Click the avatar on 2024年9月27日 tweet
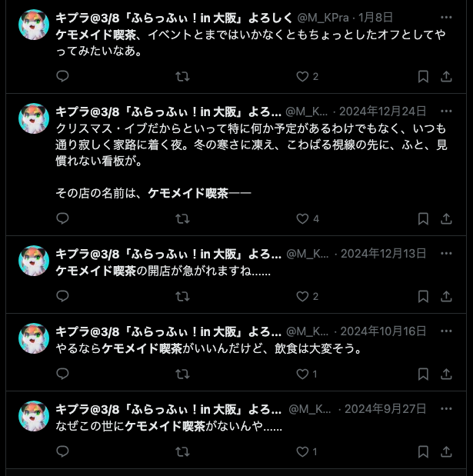 pos(34,416)
